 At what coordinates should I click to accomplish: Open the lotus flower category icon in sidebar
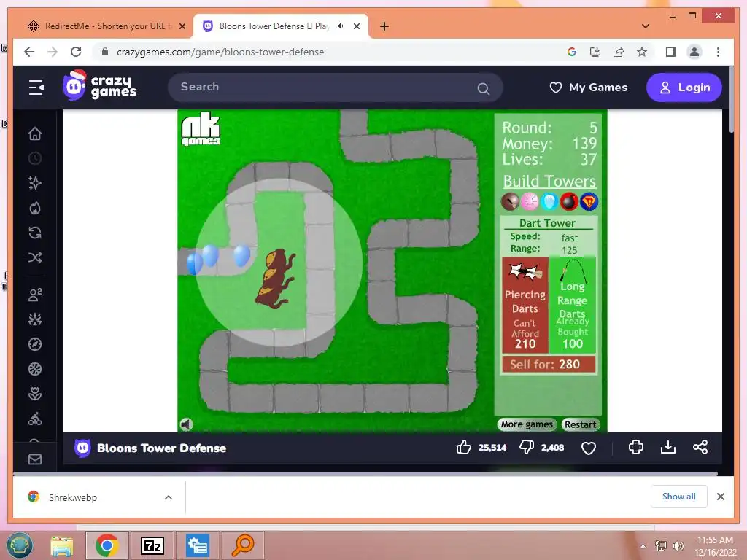[x=35, y=394]
